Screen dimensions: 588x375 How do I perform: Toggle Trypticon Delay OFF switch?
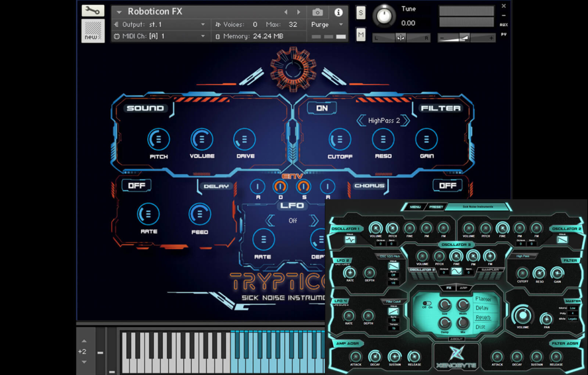136,186
